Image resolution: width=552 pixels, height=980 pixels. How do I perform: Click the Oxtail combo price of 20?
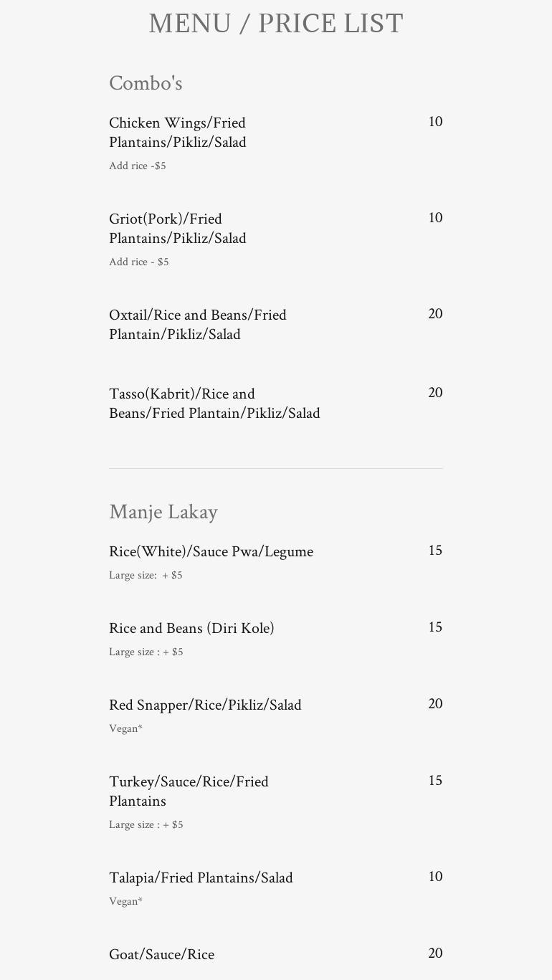[x=435, y=314]
